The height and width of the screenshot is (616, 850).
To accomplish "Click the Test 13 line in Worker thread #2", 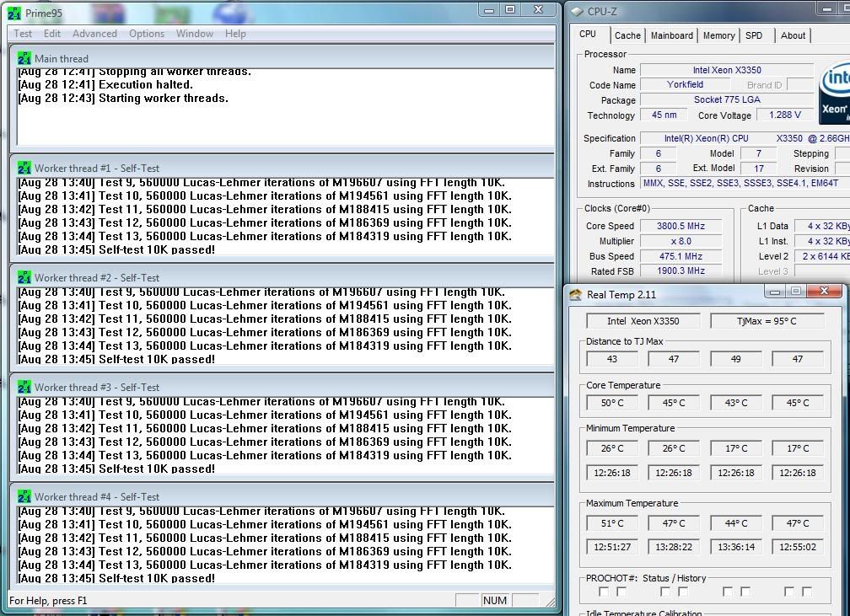I will coord(265,345).
